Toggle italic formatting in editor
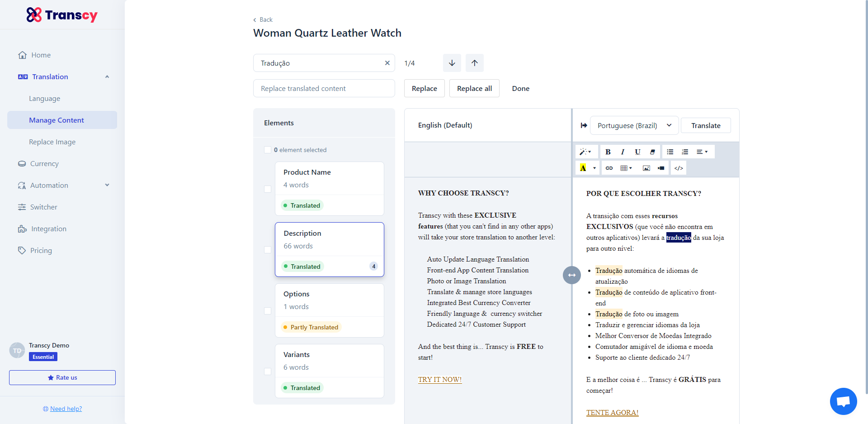 pyautogui.click(x=623, y=152)
